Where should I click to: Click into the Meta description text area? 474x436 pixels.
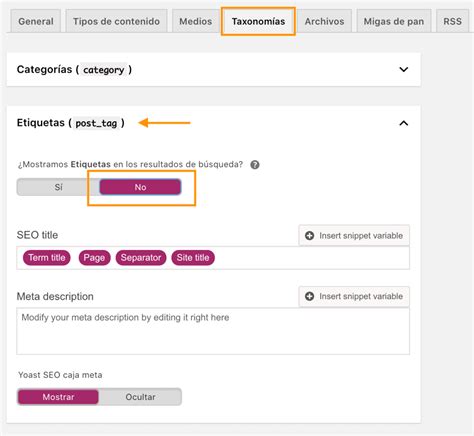pyautogui.click(x=213, y=331)
